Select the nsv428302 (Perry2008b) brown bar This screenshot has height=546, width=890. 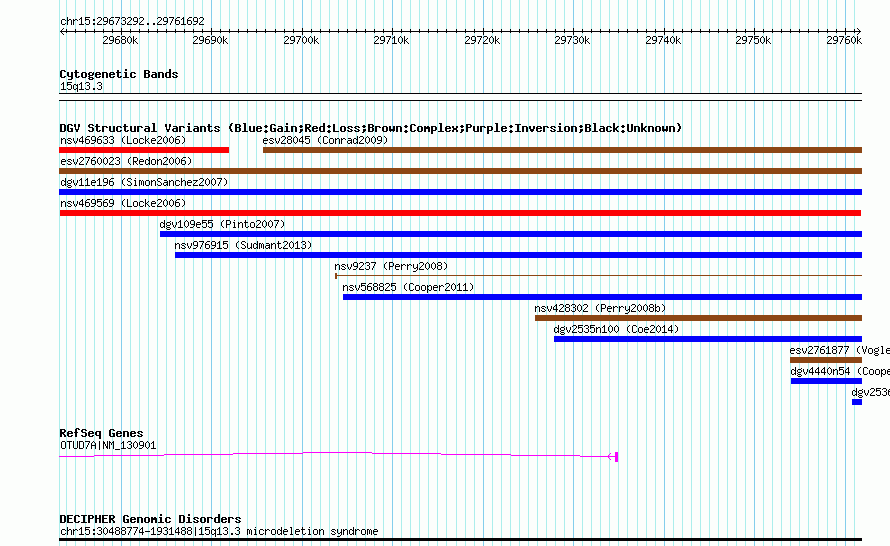698,318
